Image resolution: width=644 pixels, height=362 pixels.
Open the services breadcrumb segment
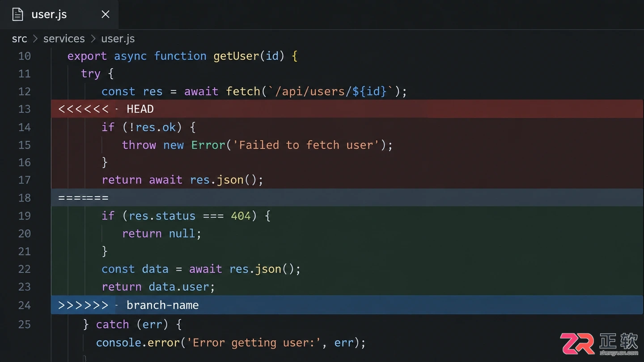click(64, 39)
